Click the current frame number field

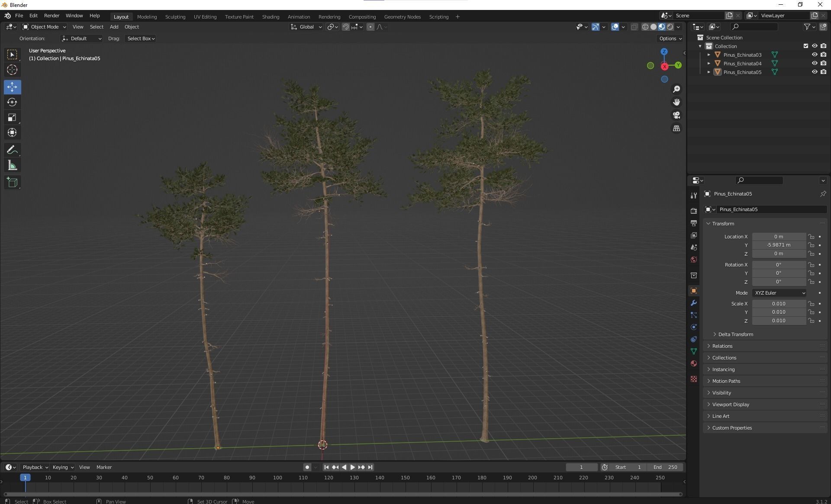pos(581,467)
